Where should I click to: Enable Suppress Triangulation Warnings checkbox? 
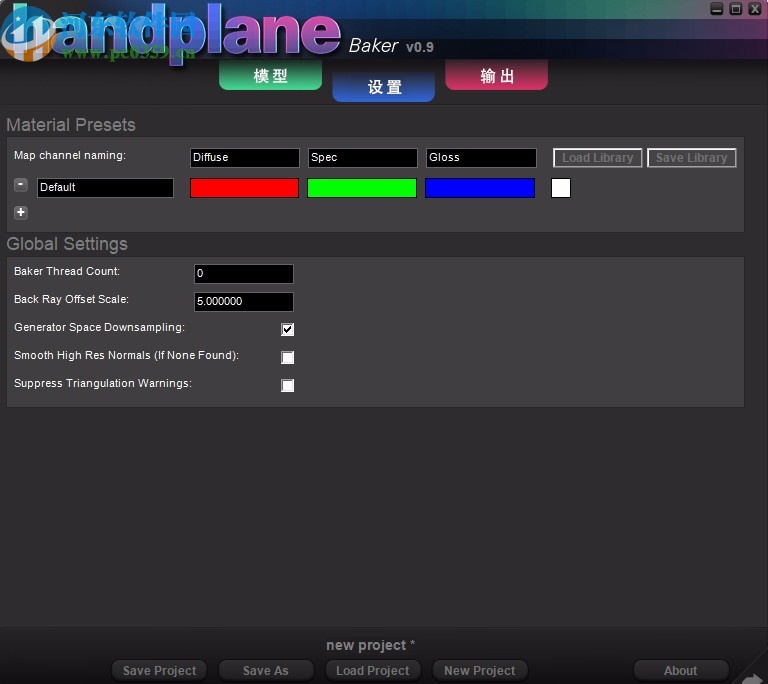point(288,385)
